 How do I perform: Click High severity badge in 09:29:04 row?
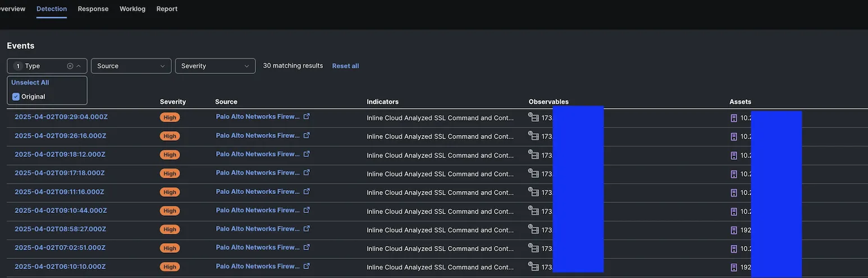pyautogui.click(x=170, y=117)
